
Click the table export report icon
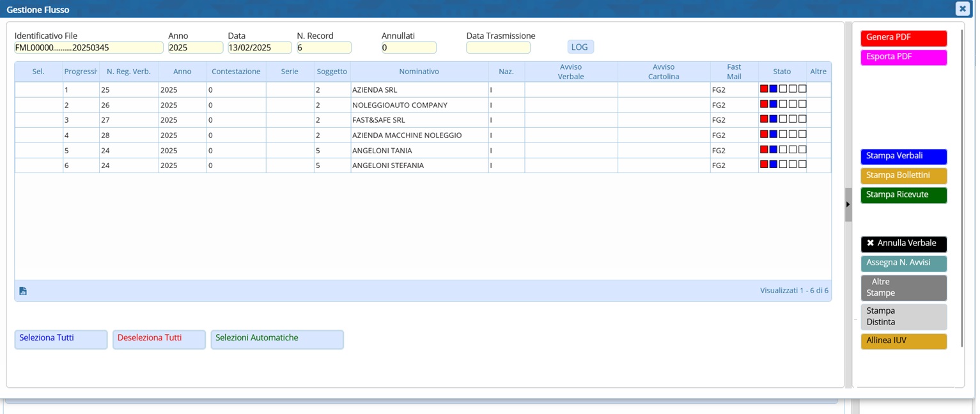click(x=23, y=291)
